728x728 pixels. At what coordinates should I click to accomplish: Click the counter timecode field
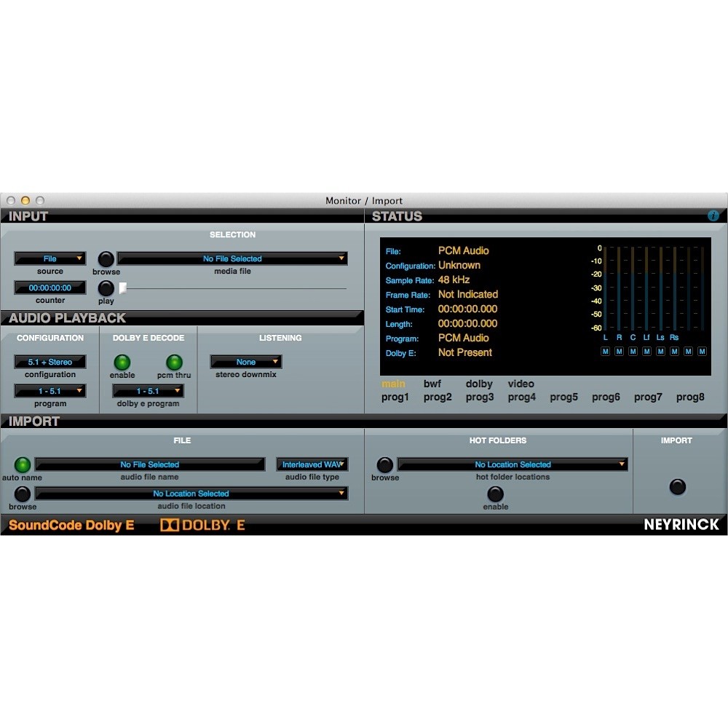(50, 288)
